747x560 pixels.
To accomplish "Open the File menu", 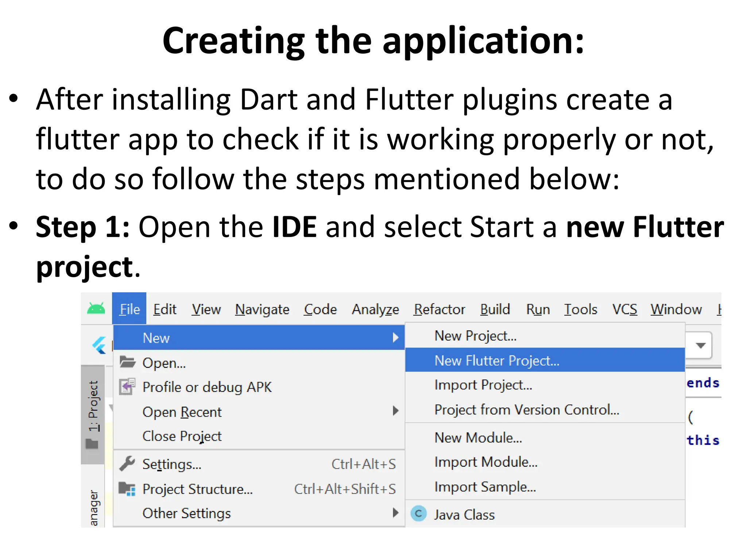I will coord(129,309).
